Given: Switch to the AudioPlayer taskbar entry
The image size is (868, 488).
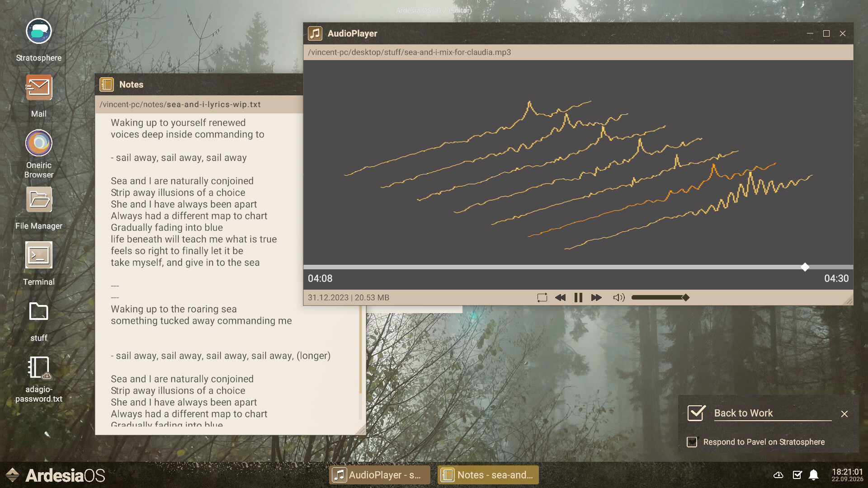Looking at the screenshot, I should tap(379, 474).
